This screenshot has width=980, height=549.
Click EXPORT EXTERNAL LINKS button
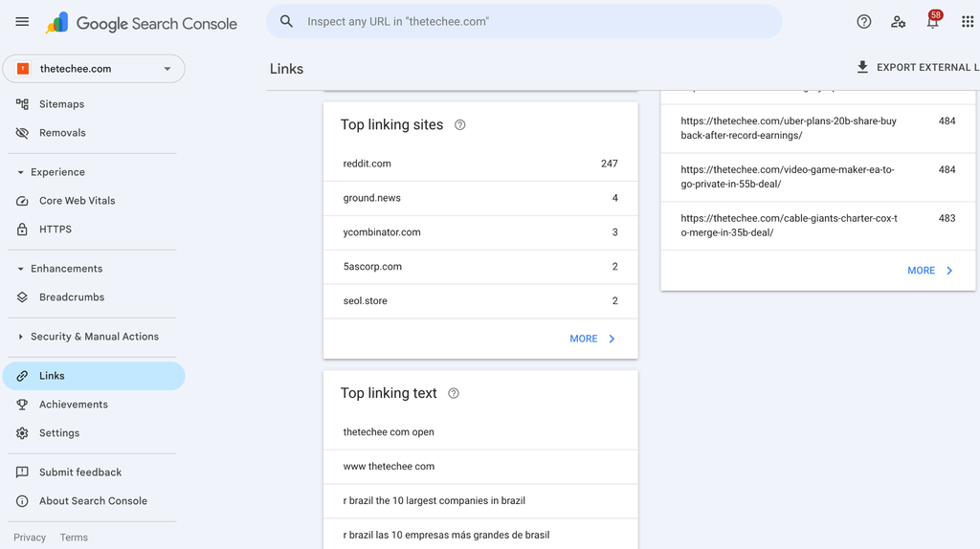918,68
